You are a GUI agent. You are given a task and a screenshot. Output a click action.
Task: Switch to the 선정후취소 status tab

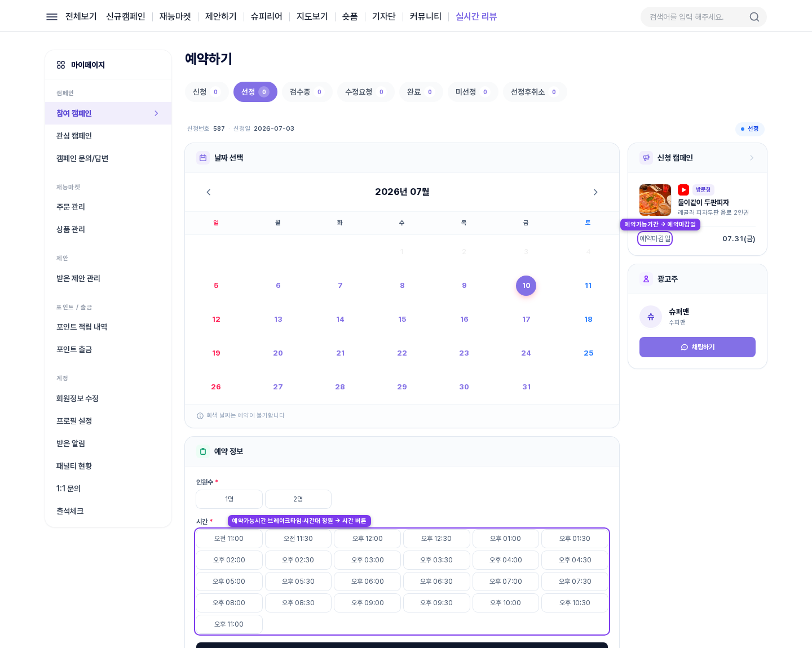click(535, 92)
